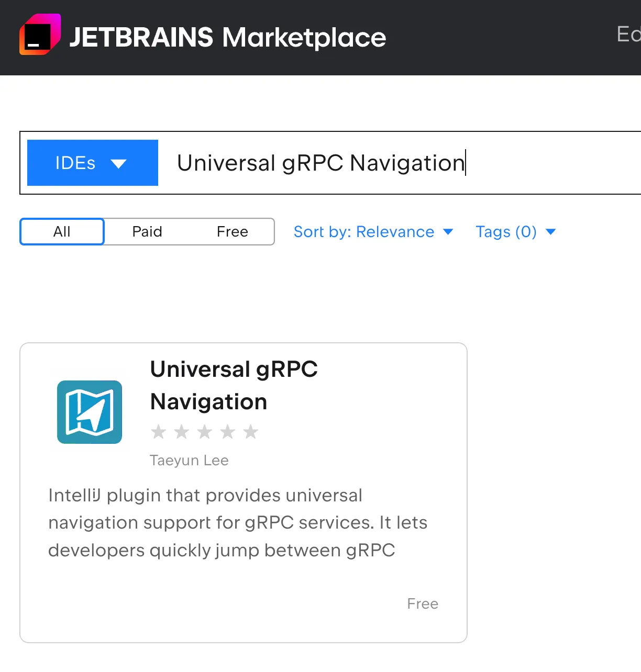The image size is (641, 672).
Task: Click the Free price label on the card
Action: [x=423, y=604]
